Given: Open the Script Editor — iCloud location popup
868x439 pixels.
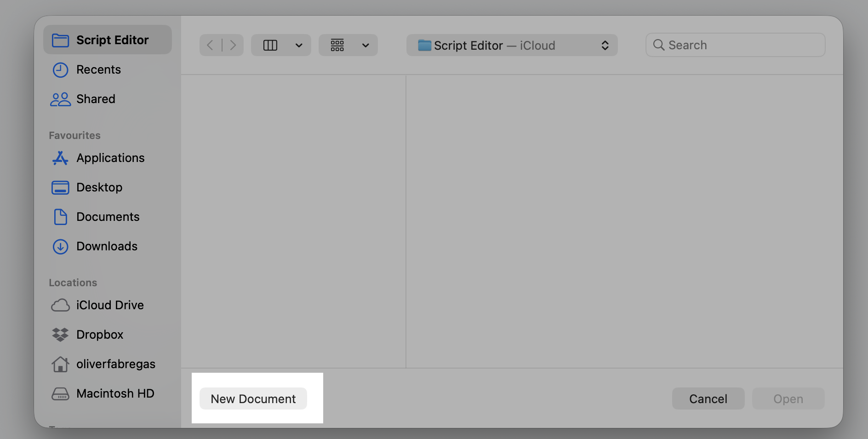Looking at the screenshot, I should coord(512,45).
